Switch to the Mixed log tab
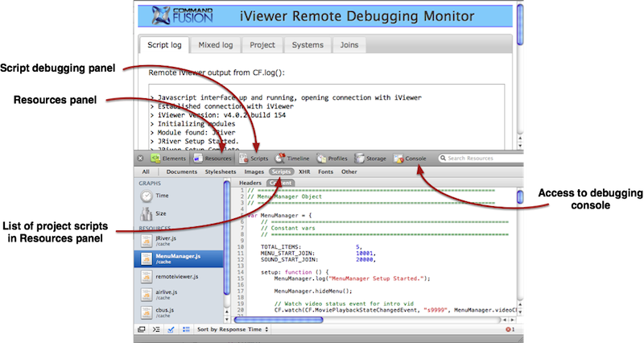This screenshot has height=343, width=644. coord(216,45)
